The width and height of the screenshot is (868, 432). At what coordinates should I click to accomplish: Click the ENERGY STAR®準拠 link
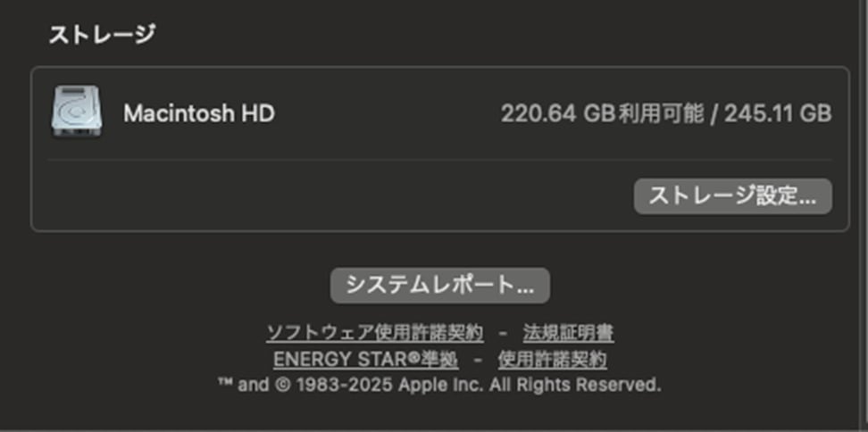365,360
